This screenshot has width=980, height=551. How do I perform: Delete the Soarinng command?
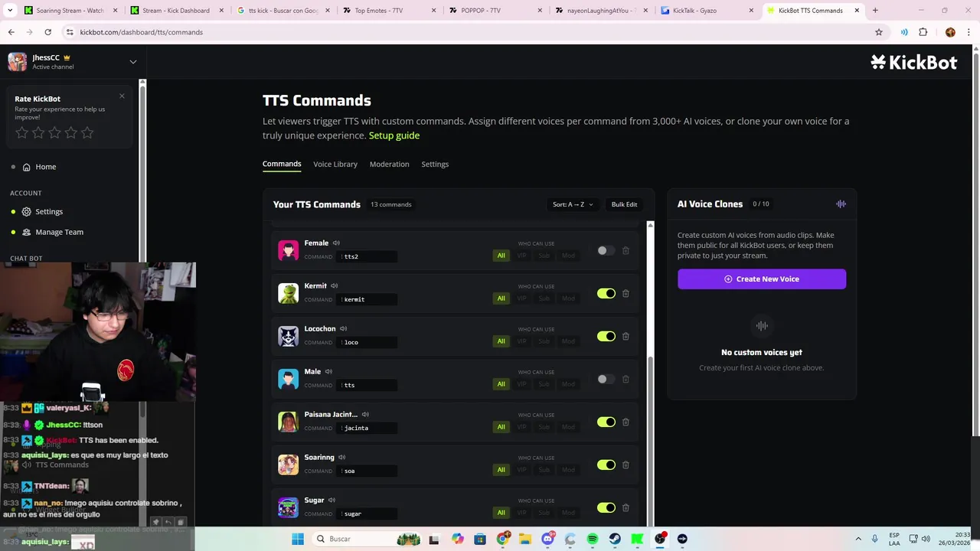click(626, 465)
